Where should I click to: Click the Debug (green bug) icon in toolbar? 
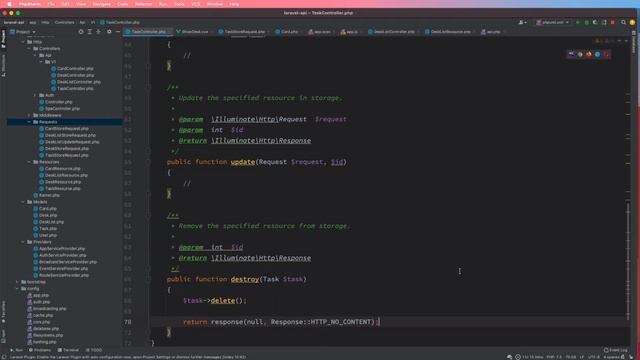(587, 22)
